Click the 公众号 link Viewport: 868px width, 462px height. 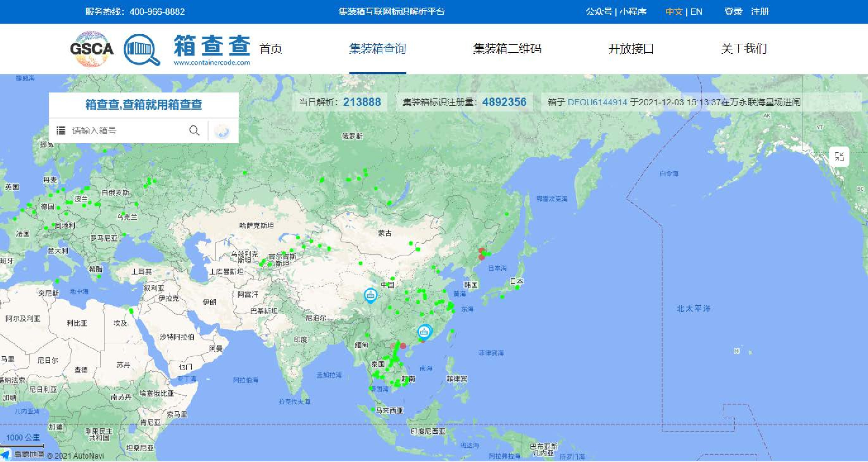point(599,12)
